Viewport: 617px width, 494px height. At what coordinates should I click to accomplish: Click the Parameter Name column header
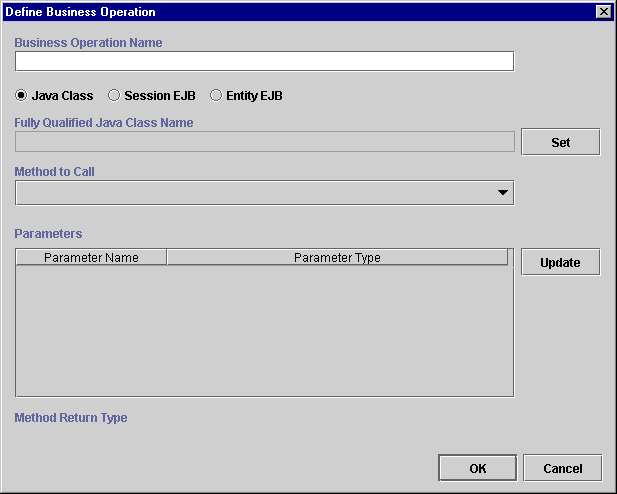tap(91, 257)
